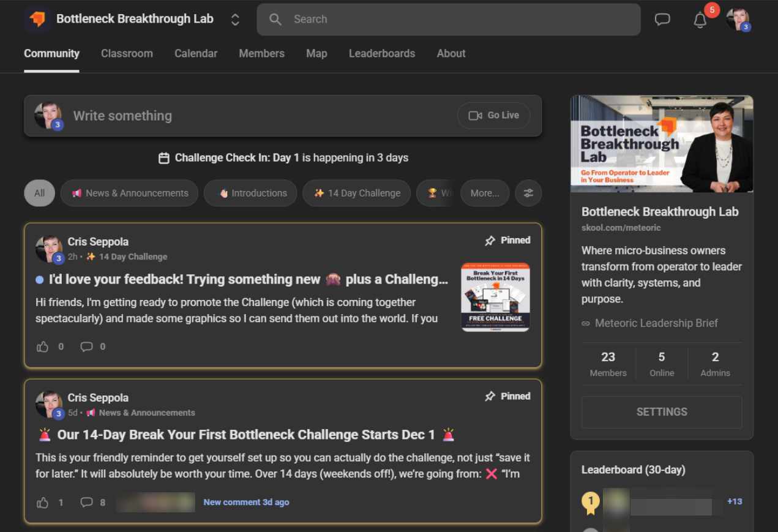
Task: Like the feedback post
Action: [x=42, y=347]
